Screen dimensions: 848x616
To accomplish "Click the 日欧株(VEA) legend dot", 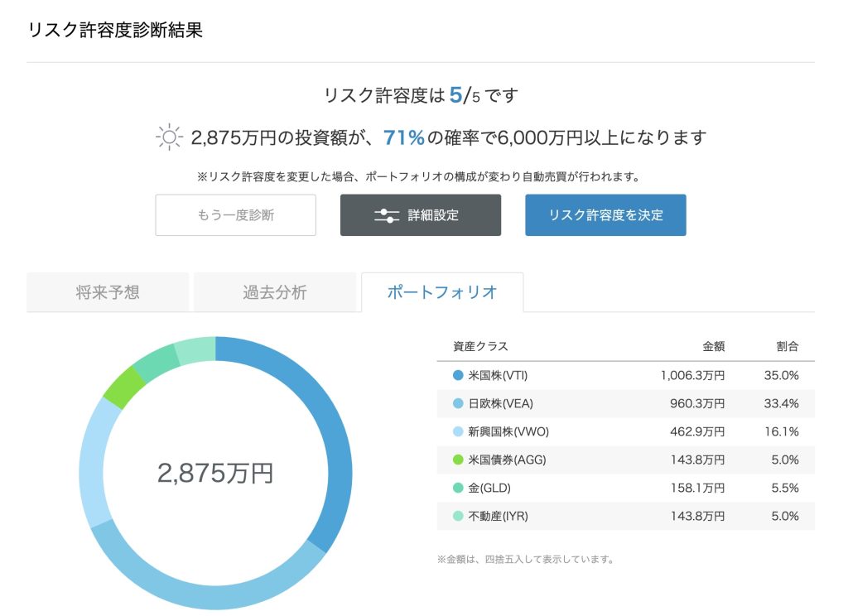I will tap(458, 404).
